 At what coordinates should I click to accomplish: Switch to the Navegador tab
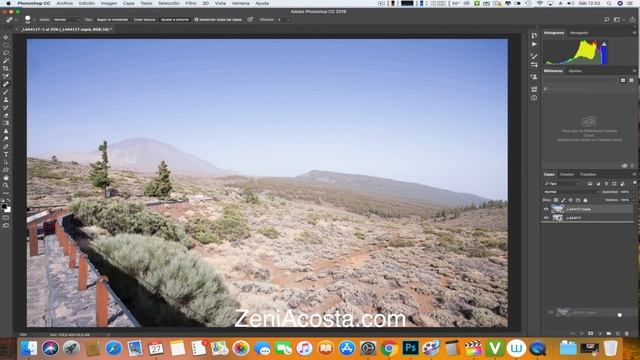(579, 33)
